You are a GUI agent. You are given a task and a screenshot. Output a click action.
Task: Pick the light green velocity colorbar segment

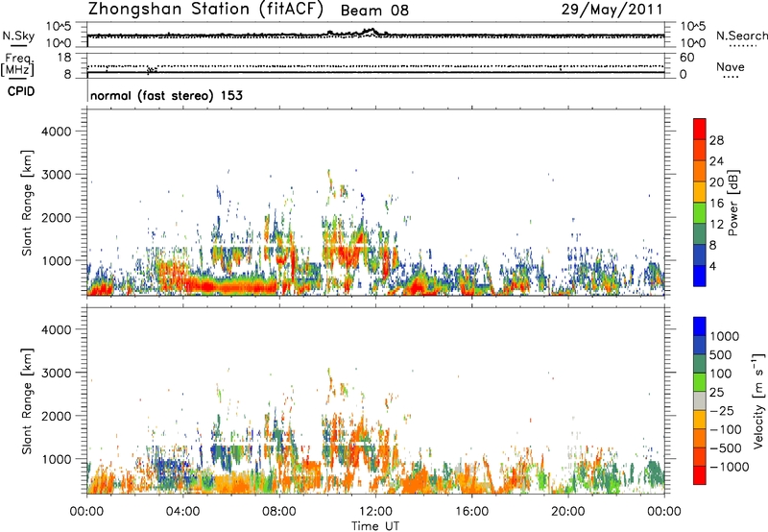(x=700, y=382)
